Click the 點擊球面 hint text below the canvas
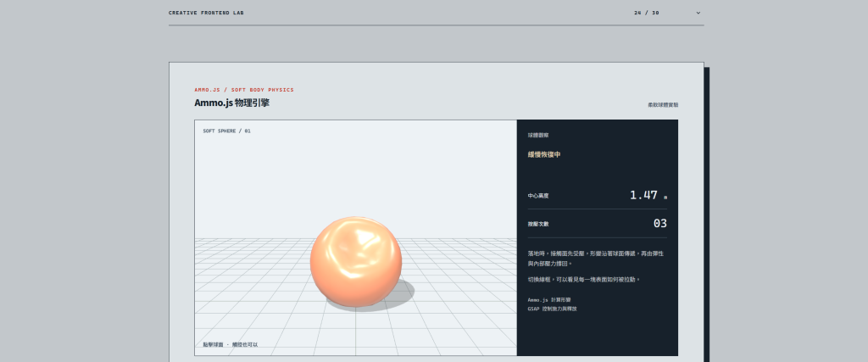This screenshot has height=362, width=868. [231, 344]
